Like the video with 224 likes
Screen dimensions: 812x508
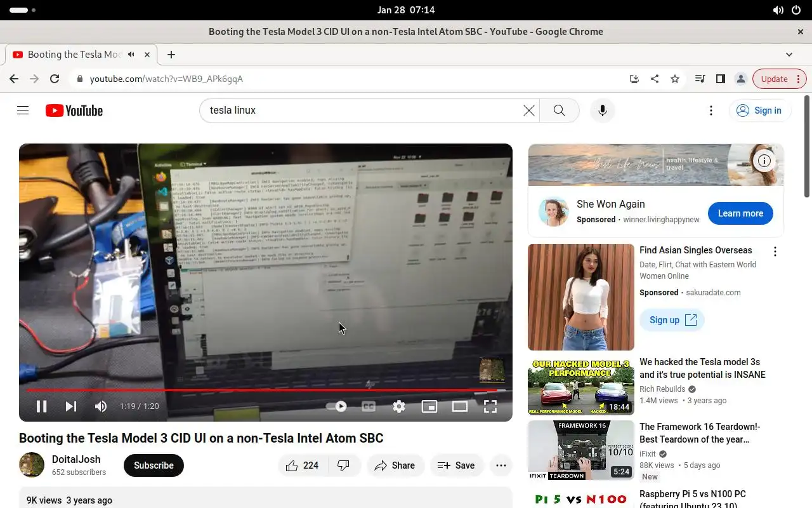coord(303,465)
